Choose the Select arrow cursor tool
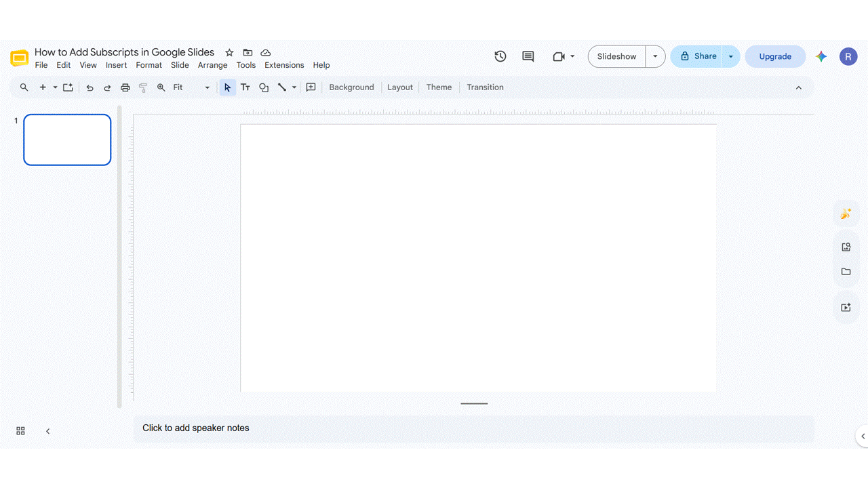Screen dimensions: 868x488 pyautogui.click(x=227, y=87)
